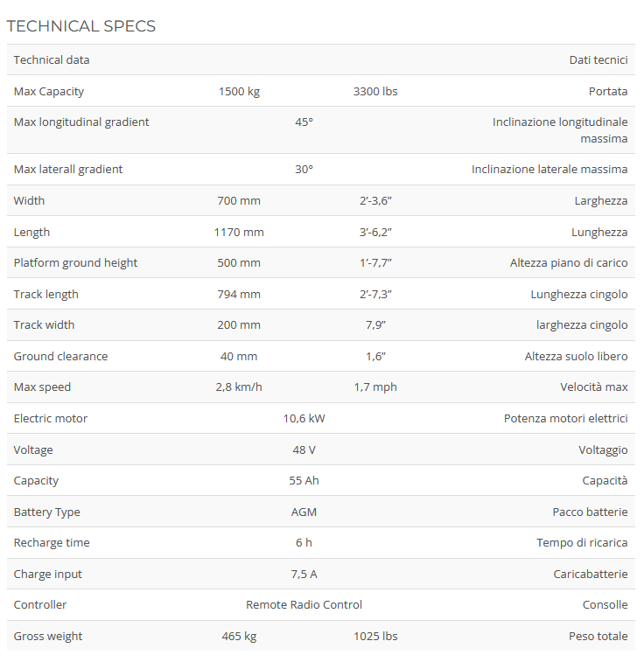Click the 794 mm track length value
The width and height of the screenshot is (644, 655).
tap(239, 295)
